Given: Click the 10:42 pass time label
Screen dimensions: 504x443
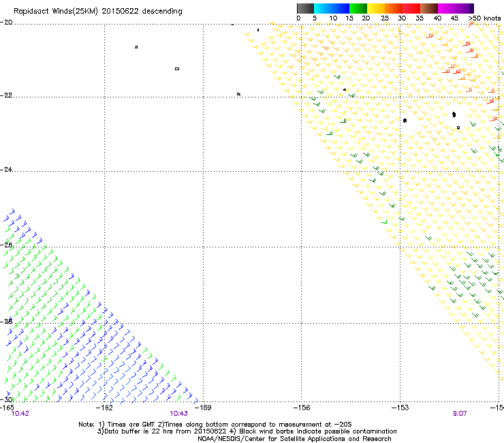Looking at the screenshot, I should (x=20, y=414).
